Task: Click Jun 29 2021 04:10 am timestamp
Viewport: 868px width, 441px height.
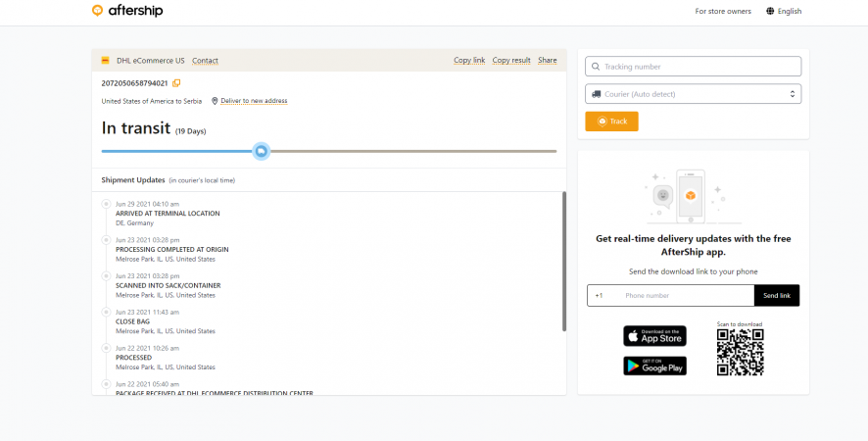Action: 147,204
